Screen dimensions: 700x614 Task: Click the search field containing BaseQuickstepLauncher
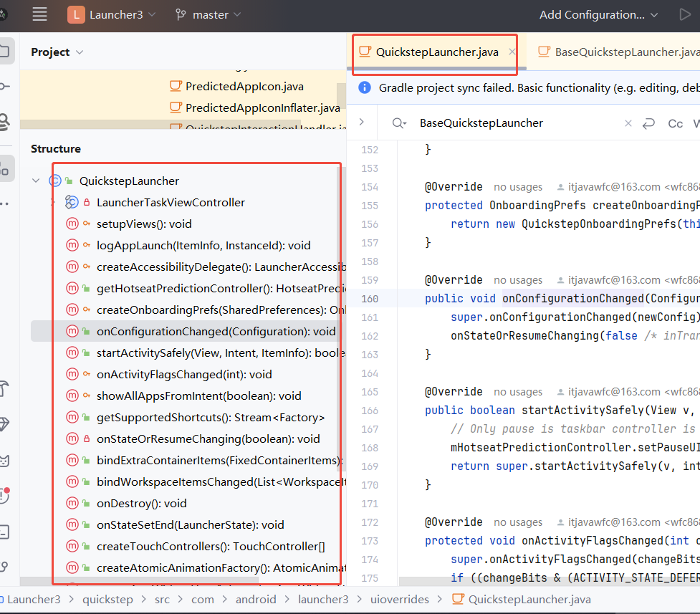tap(481, 123)
